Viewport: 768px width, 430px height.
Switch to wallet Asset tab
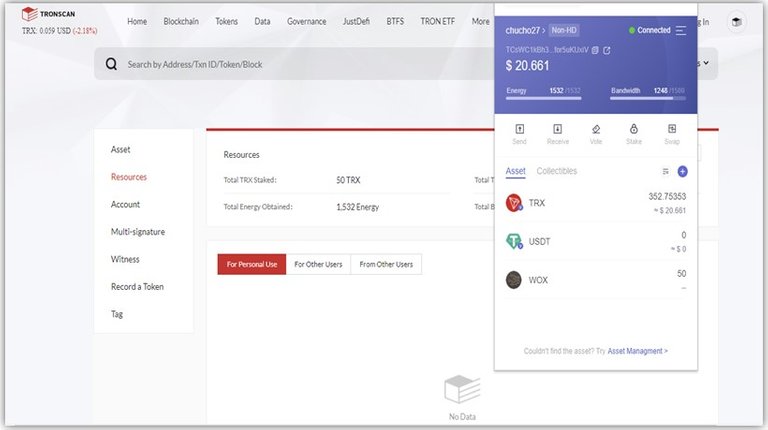pyautogui.click(x=515, y=171)
